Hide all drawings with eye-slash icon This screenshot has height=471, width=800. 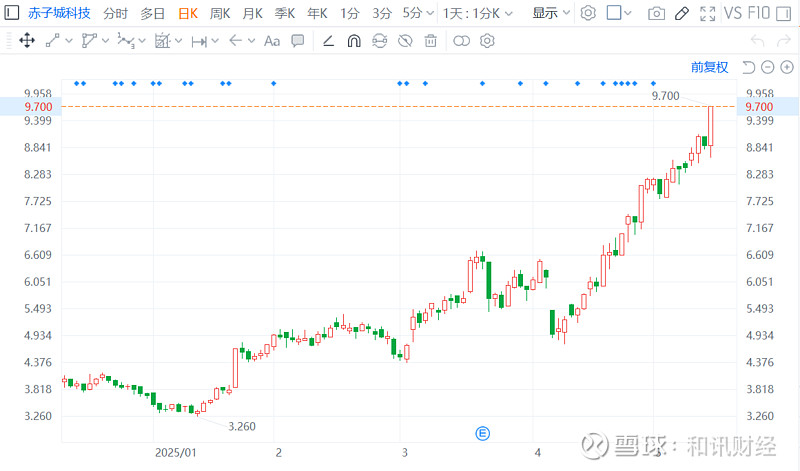point(405,41)
